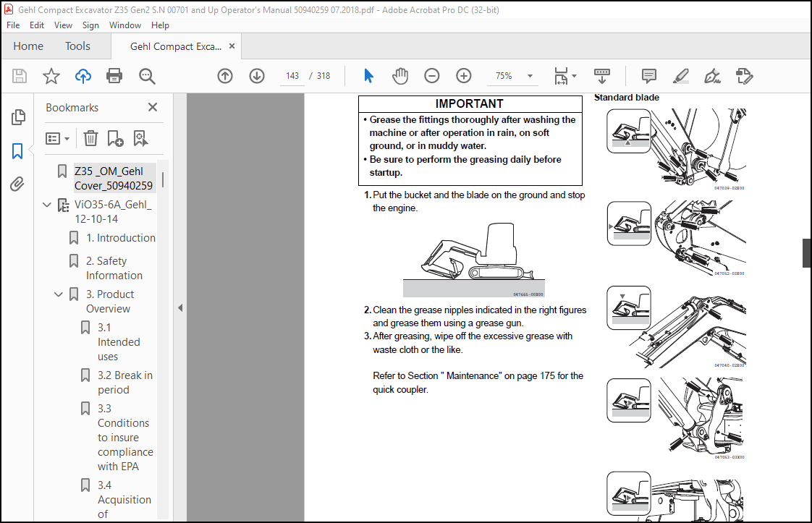The width and height of the screenshot is (812, 523).
Task: Click the page number input field
Action: [x=292, y=76]
